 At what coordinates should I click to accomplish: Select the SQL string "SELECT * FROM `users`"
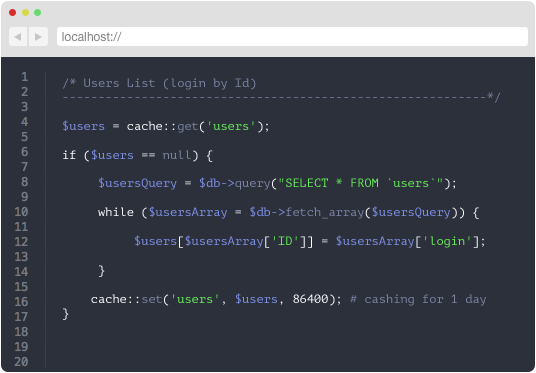point(361,183)
